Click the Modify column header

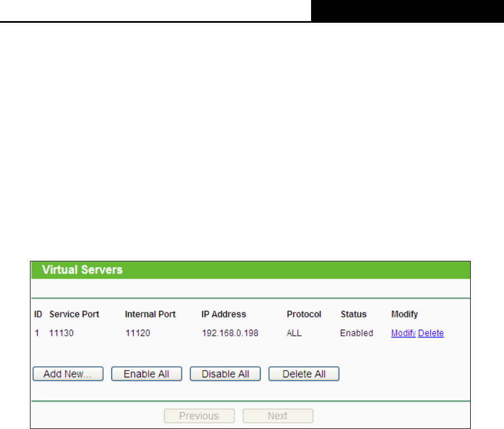pos(404,314)
